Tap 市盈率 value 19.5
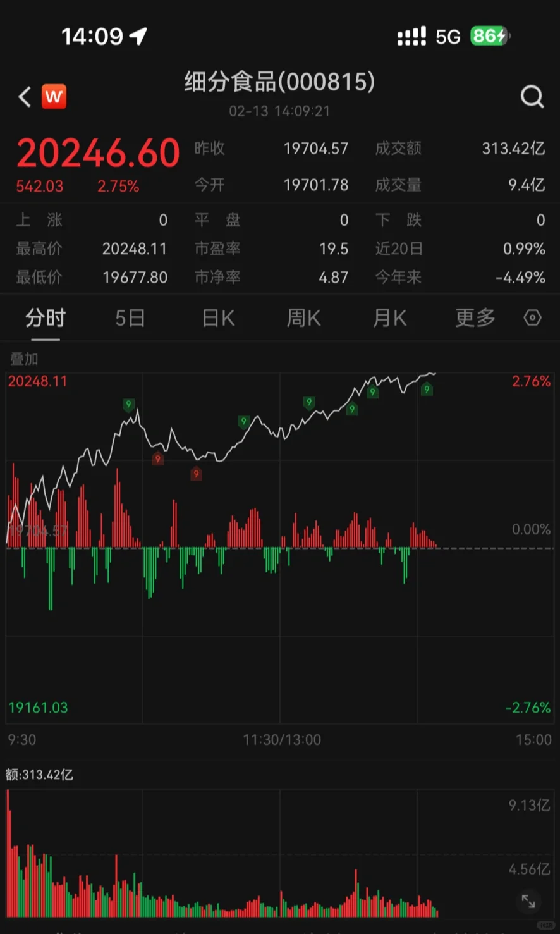 coord(334,249)
